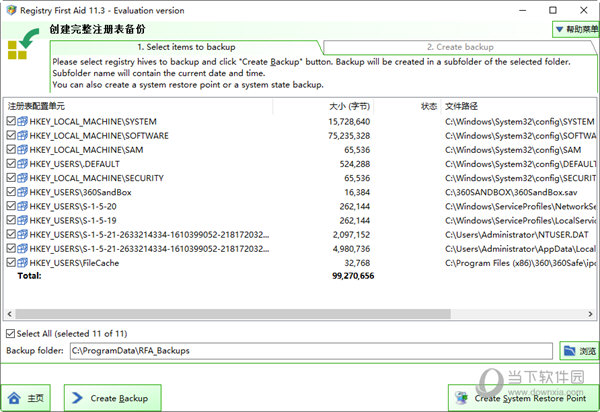600x412 pixels.
Task: Select the HKEY_LOCAL_MACHINE\SOFTWARE row text
Action: tap(99, 136)
